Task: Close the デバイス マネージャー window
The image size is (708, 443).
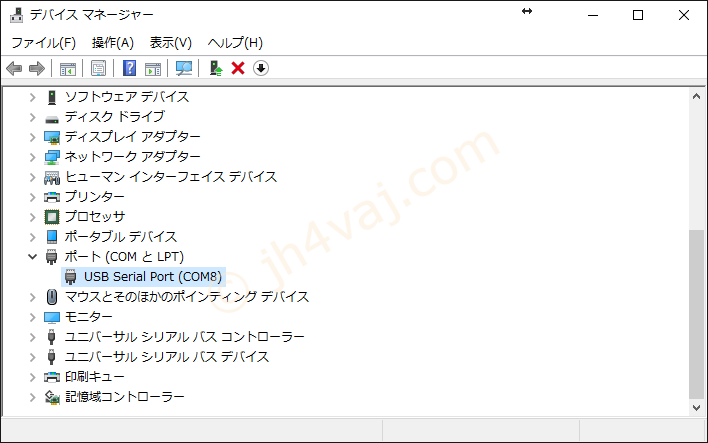Action: (684, 15)
